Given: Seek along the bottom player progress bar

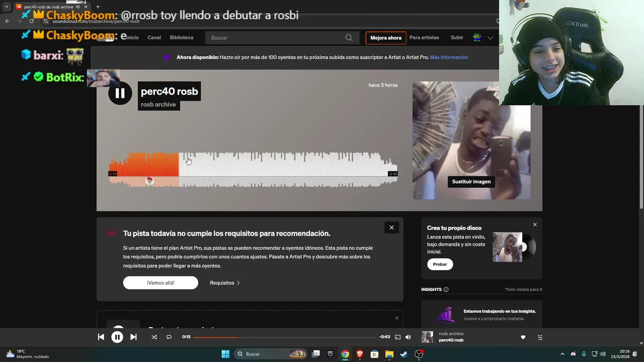Looking at the screenshot, I should point(285,337).
